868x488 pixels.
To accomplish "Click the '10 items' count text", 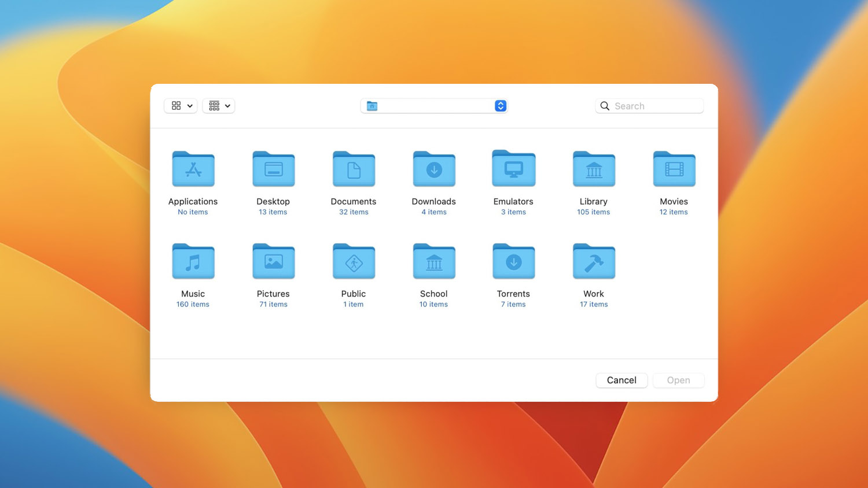I will [x=433, y=305].
